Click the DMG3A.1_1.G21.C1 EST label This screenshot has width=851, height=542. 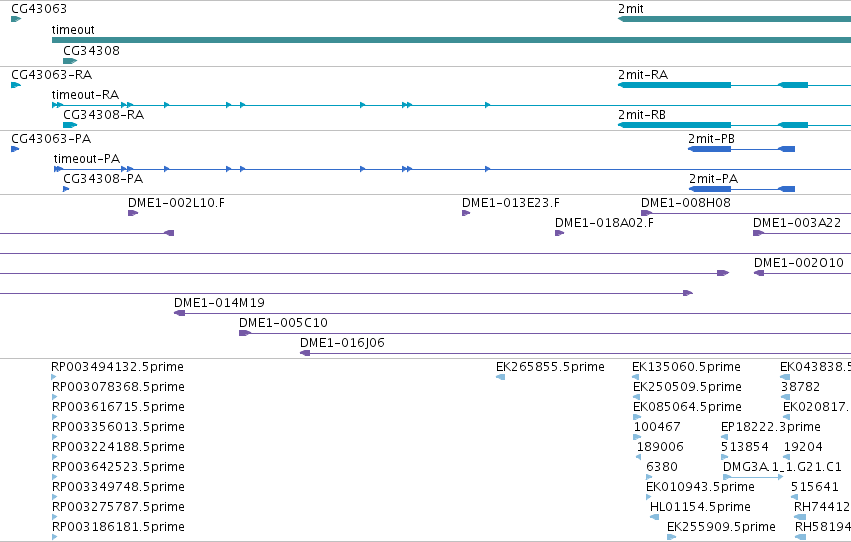point(782,467)
